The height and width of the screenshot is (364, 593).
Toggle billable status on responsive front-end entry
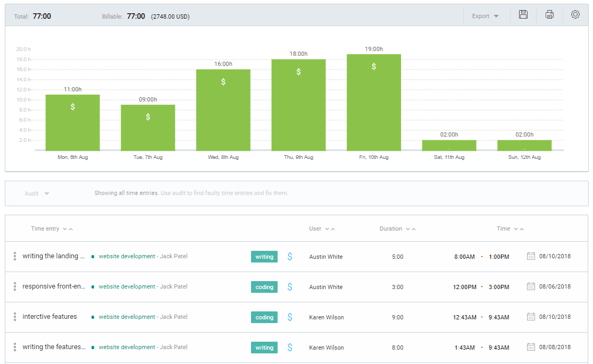[290, 286]
